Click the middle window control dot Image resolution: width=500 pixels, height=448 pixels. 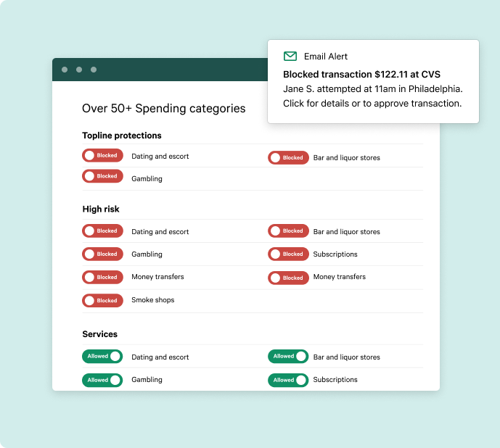pos(79,70)
